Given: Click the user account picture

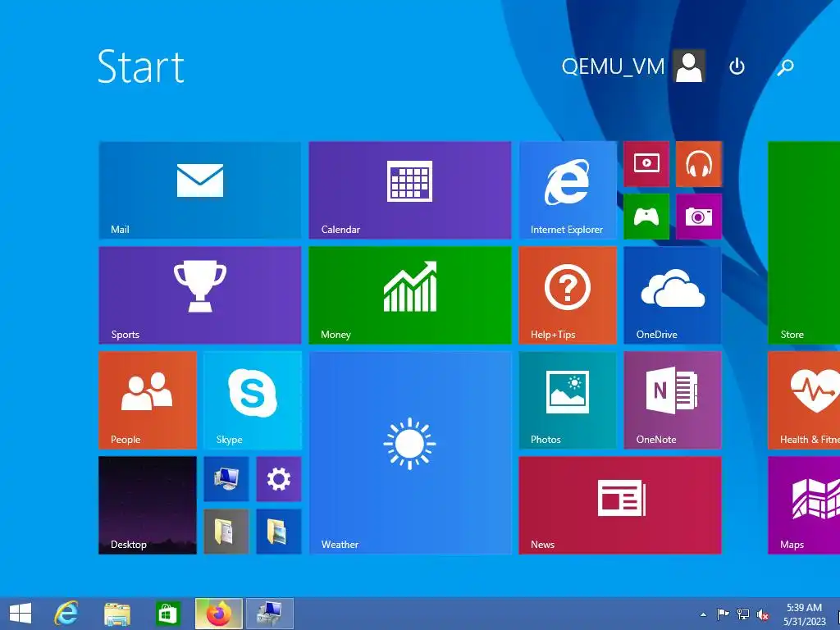Looking at the screenshot, I should (689, 66).
